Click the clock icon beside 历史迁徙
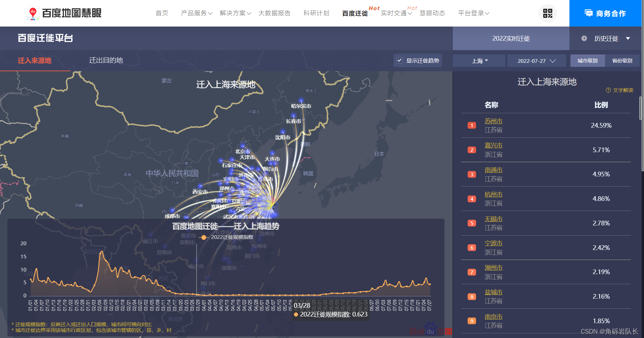644x338 pixels. coord(584,38)
